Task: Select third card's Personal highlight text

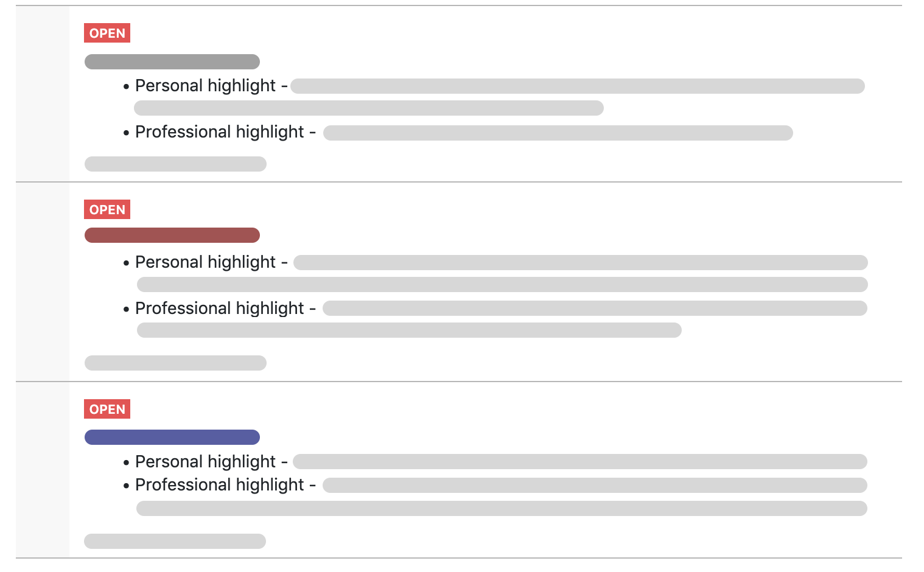Action: [206, 462]
